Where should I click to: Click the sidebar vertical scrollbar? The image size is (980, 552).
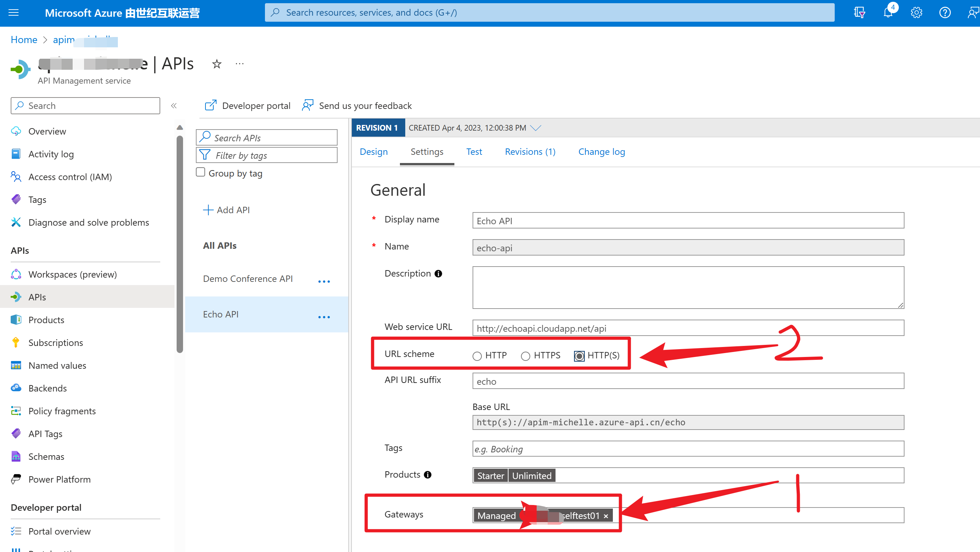(180, 243)
